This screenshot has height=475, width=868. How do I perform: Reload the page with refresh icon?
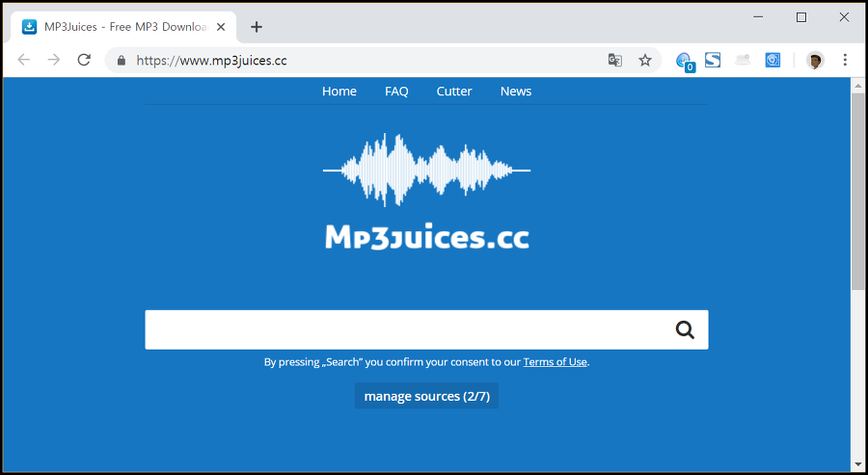84,60
